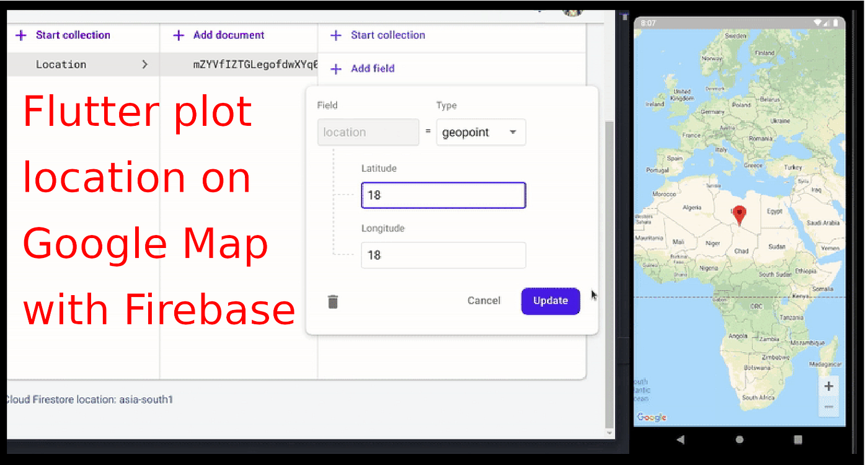Open the geopoint Type dropdown

(x=481, y=133)
